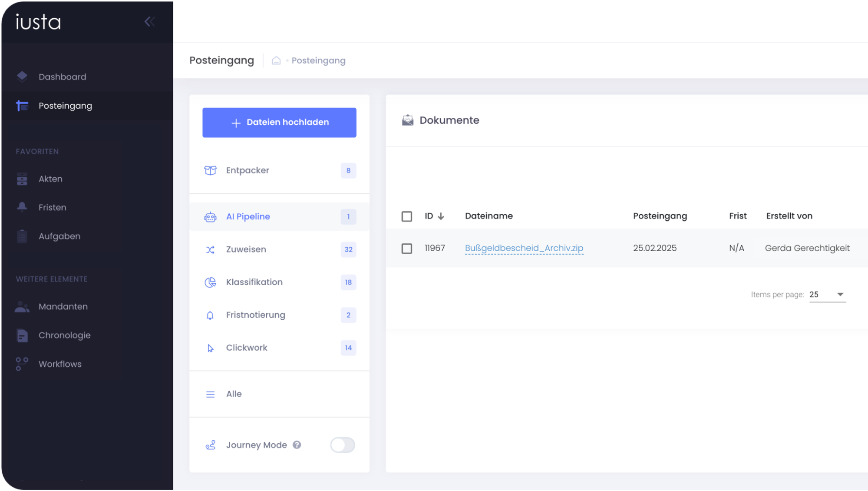Click the Zuweisen shuffle icon
This screenshot has width=868, height=491.
point(210,249)
